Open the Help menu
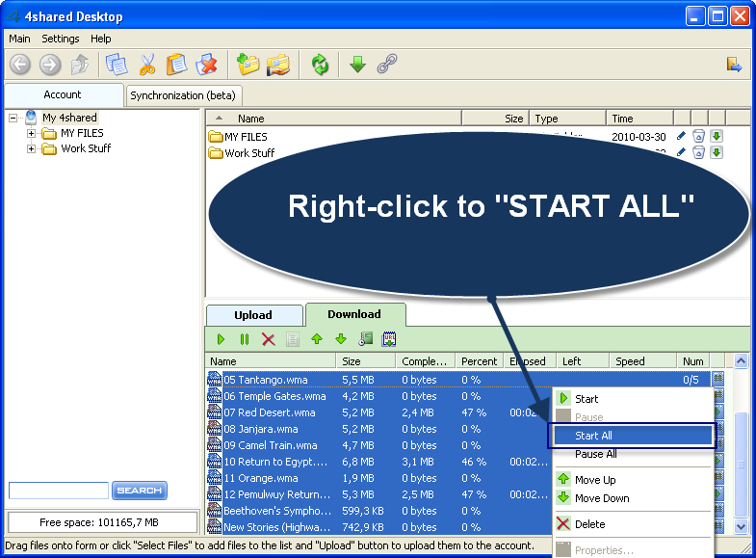The height and width of the screenshot is (558, 756). click(101, 39)
